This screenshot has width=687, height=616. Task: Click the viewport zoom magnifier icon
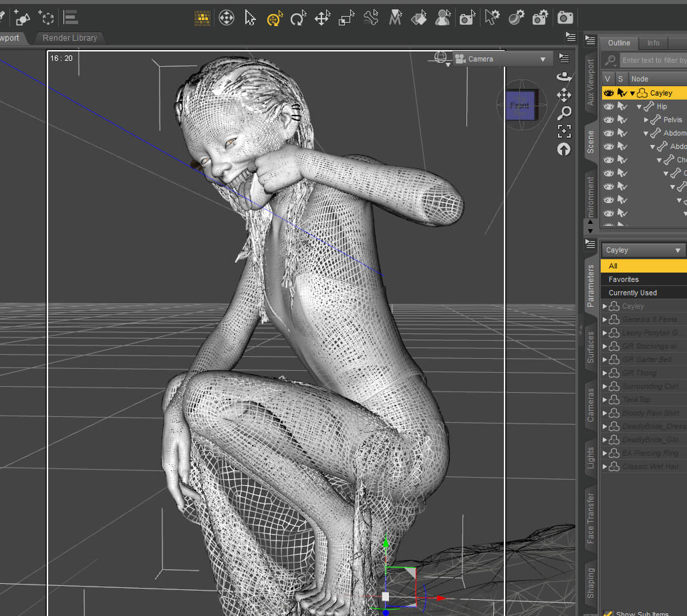pyautogui.click(x=564, y=113)
